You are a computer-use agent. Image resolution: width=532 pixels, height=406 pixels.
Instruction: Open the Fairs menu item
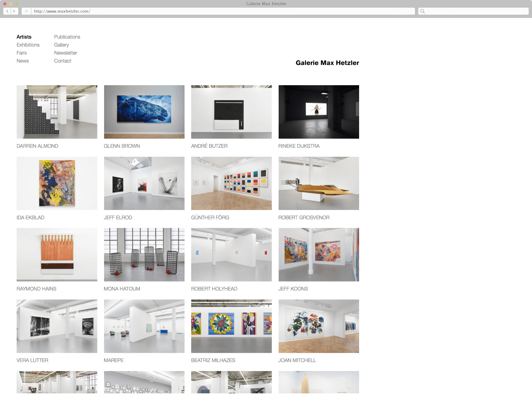22,53
